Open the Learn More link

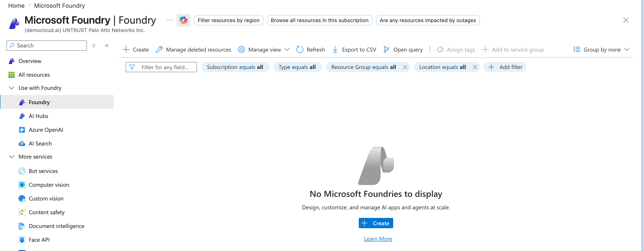(378, 239)
